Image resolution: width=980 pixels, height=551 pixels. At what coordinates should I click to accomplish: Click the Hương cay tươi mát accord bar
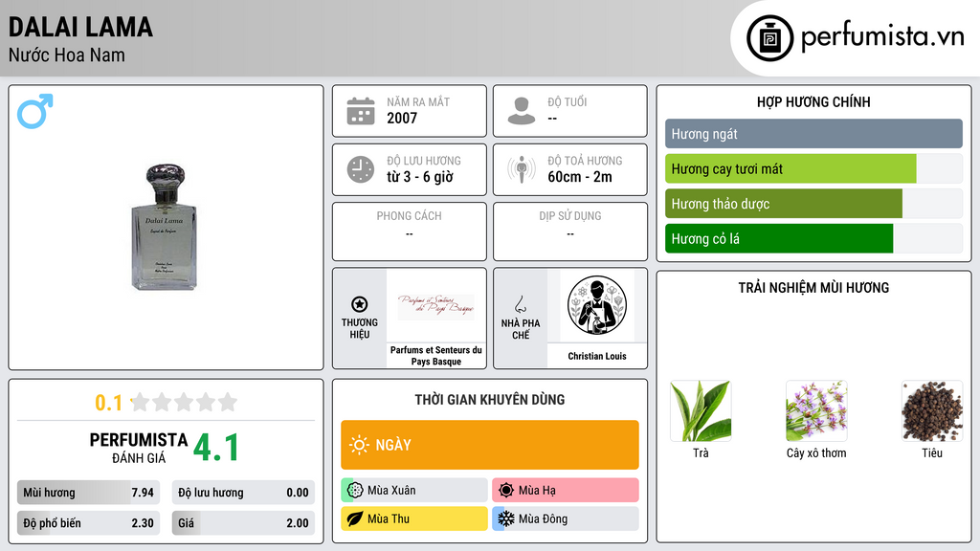pyautogui.click(x=813, y=168)
